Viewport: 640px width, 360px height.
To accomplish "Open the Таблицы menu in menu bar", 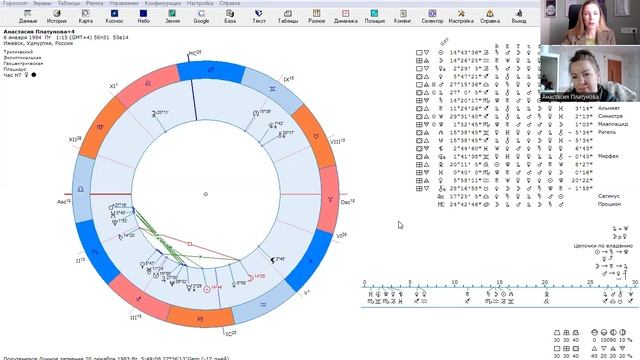I will tap(69, 3).
